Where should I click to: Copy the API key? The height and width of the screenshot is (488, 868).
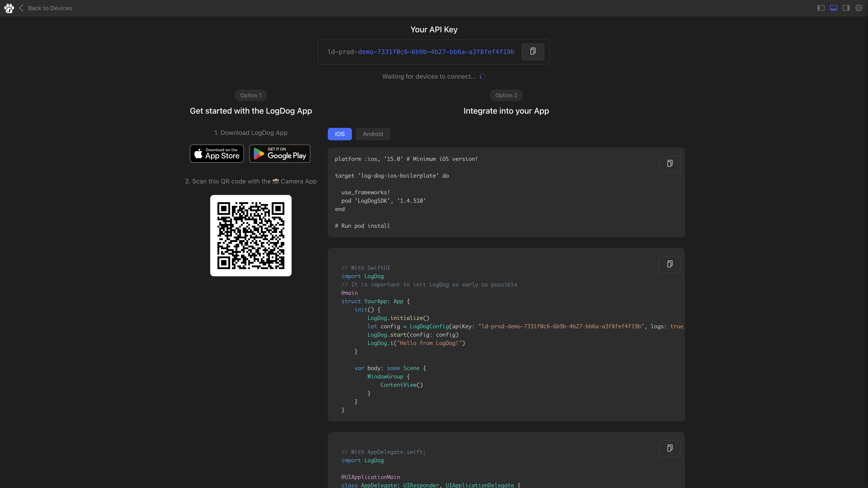[x=533, y=52]
